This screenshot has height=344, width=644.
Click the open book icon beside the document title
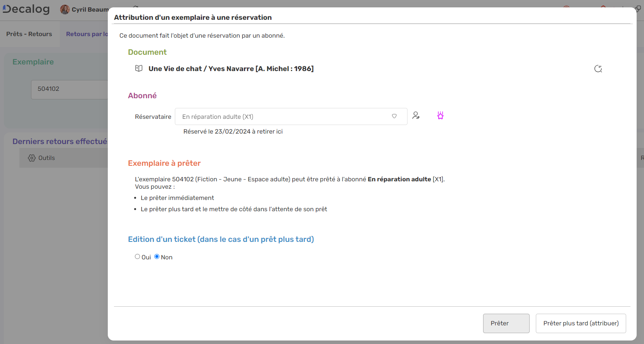(138, 68)
